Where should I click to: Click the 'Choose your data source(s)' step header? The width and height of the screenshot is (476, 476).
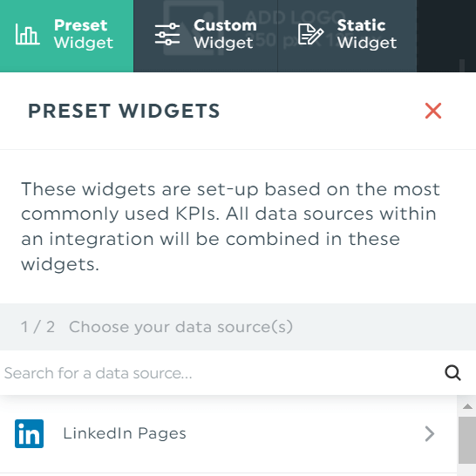point(181,327)
